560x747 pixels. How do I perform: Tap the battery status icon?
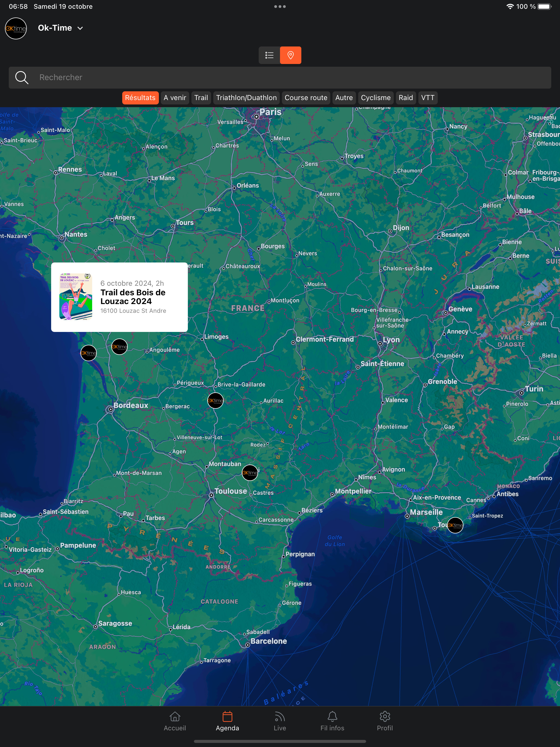544,6
